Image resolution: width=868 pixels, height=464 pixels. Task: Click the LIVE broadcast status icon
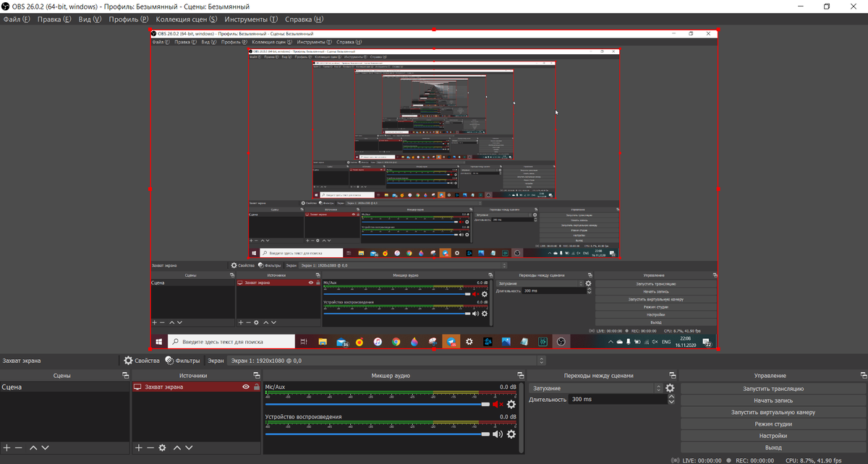(x=676, y=460)
